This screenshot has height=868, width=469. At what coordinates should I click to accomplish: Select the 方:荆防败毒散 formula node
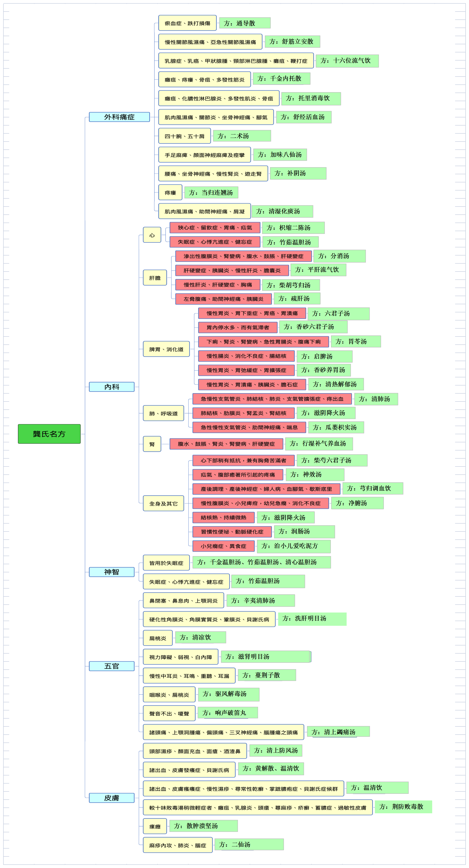pyautogui.click(x=403, y=807)
